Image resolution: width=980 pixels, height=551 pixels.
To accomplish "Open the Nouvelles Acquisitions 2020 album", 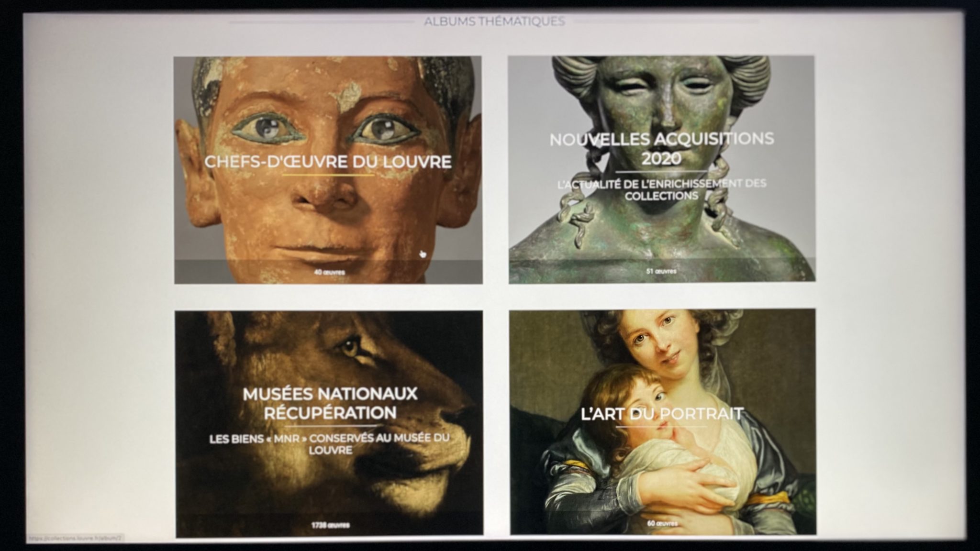I will 661,169.
